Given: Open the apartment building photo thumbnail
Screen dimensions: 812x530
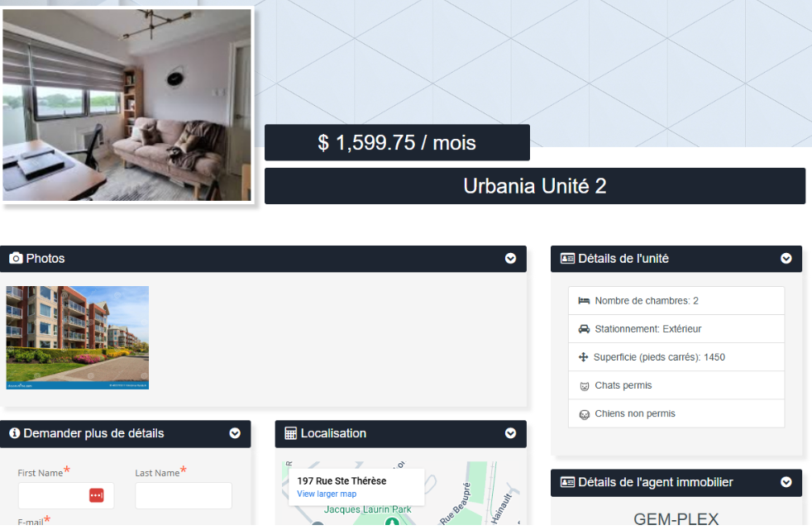Looking at the screenshot, I should coord(78,337).
